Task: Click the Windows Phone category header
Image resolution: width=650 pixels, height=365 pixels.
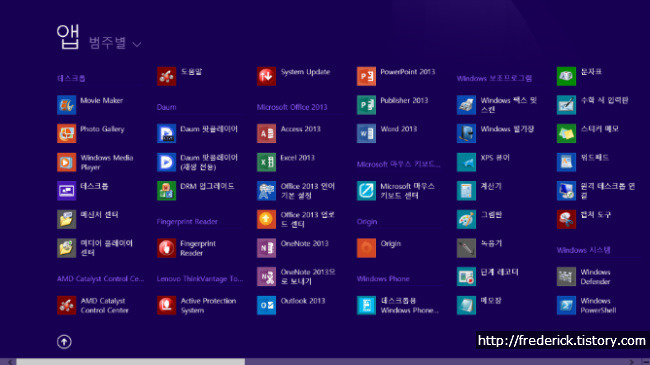Action: click(x=383, y=279)
